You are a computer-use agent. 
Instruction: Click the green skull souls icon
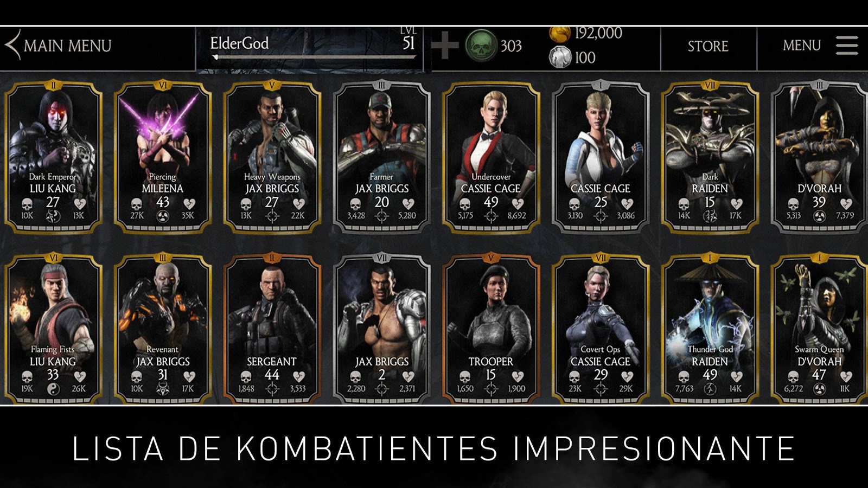[481, 46]
